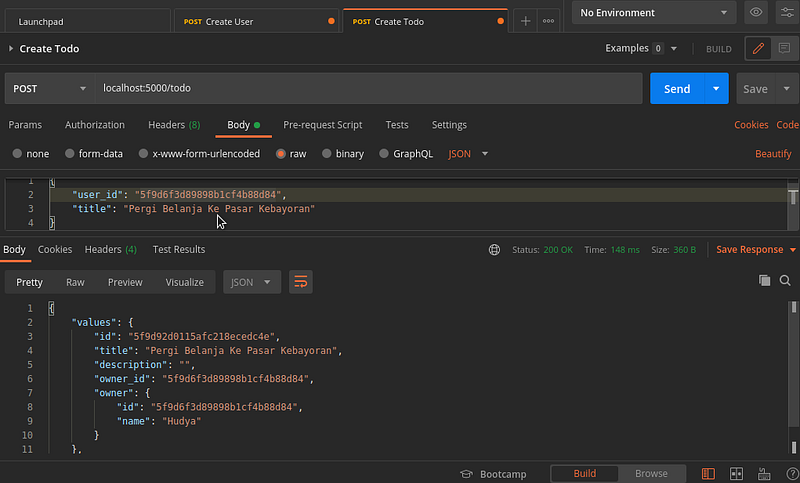Open the keyboard shortcuts icon in status bar
Image resolution: width=800 pixels, height=483 pixels.
click(764, 474)
